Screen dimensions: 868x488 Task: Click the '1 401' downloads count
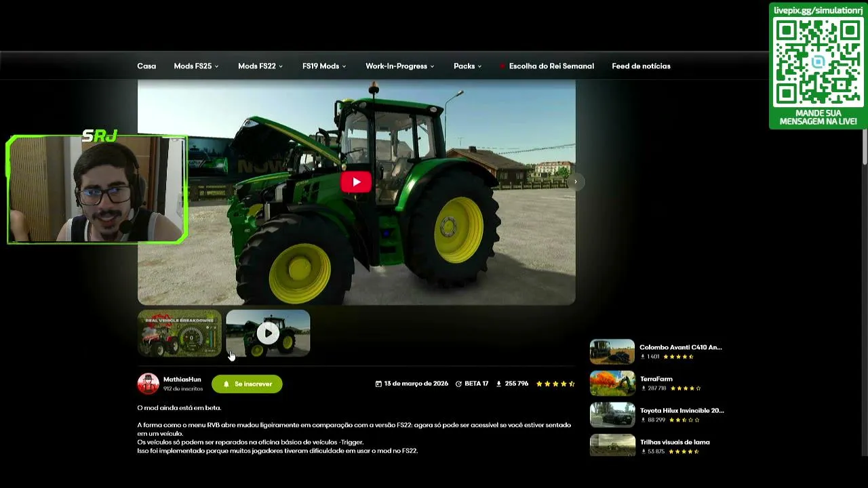click(x=653, y=357)
